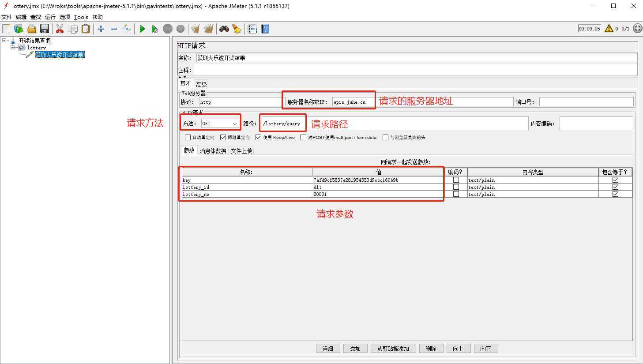Image resolution: width=643 pixels, height=364 pixels.
Task: Switch to the 高级 tab
Action: point(201,84)
